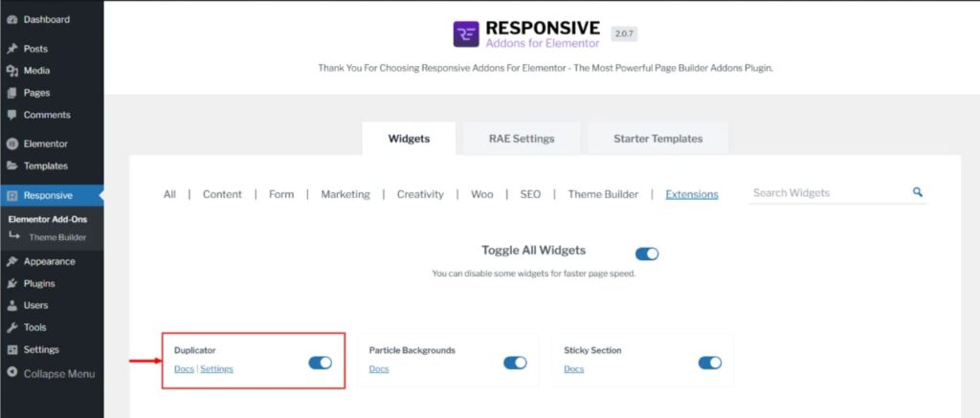Screen dimensions: 980x418
Task: Click the search magnifier icon
Action: (x=918, y=192)
